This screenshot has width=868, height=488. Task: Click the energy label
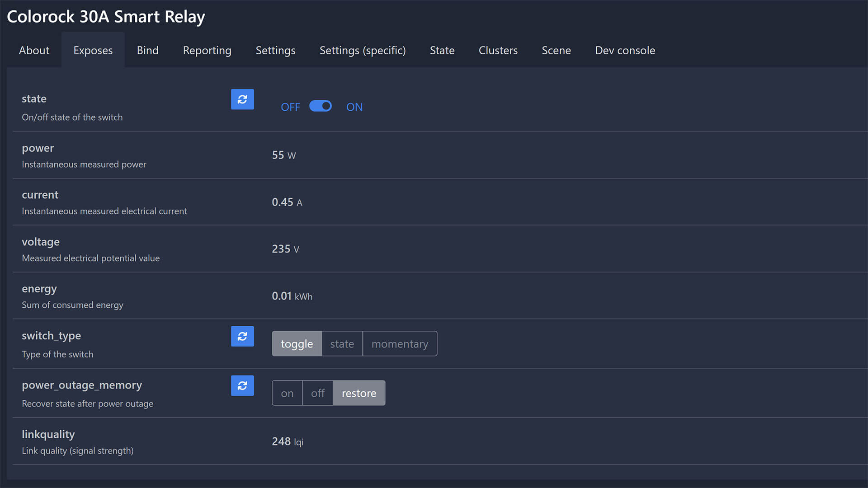pyautogui.click(x=39, y=289)
